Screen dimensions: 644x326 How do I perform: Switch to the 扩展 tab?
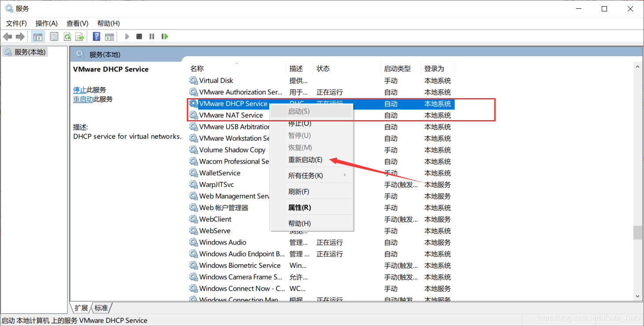81,308
